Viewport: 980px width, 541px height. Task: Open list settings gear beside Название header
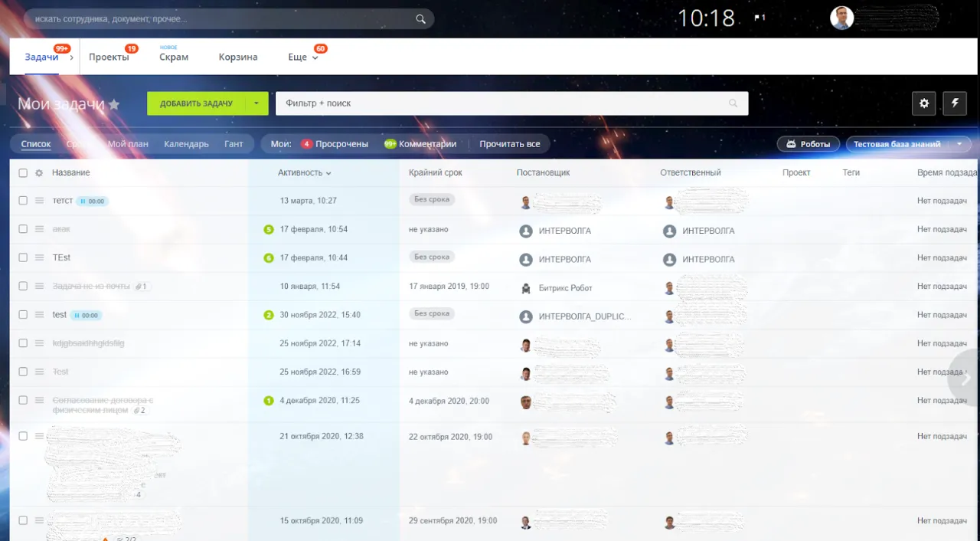[x=39, y=173]
